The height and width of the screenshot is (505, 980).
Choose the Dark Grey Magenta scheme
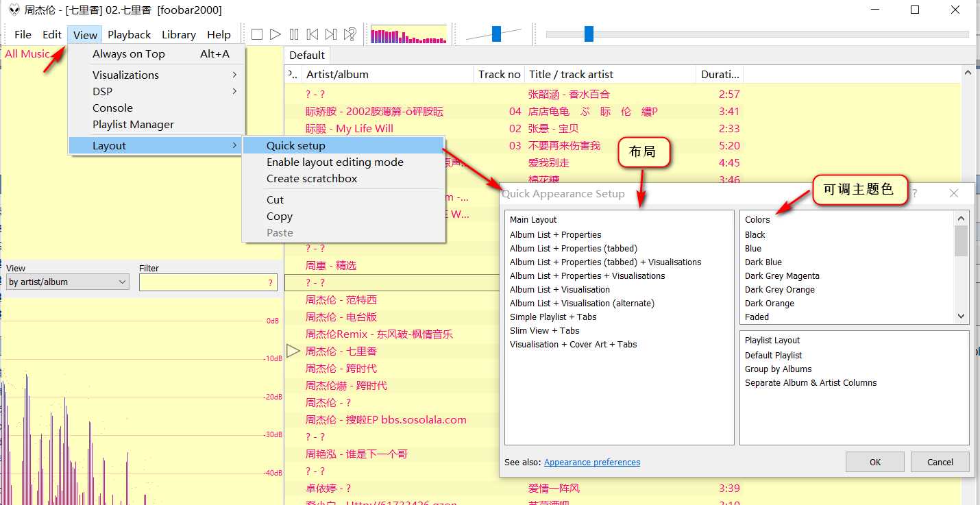782,275
